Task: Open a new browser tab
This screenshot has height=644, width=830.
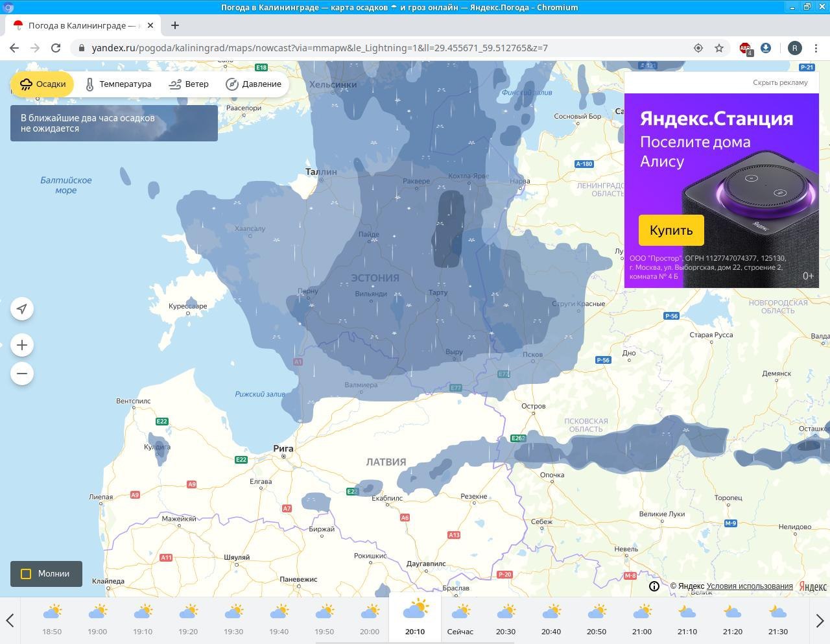Action: click(x=175, y=25)
